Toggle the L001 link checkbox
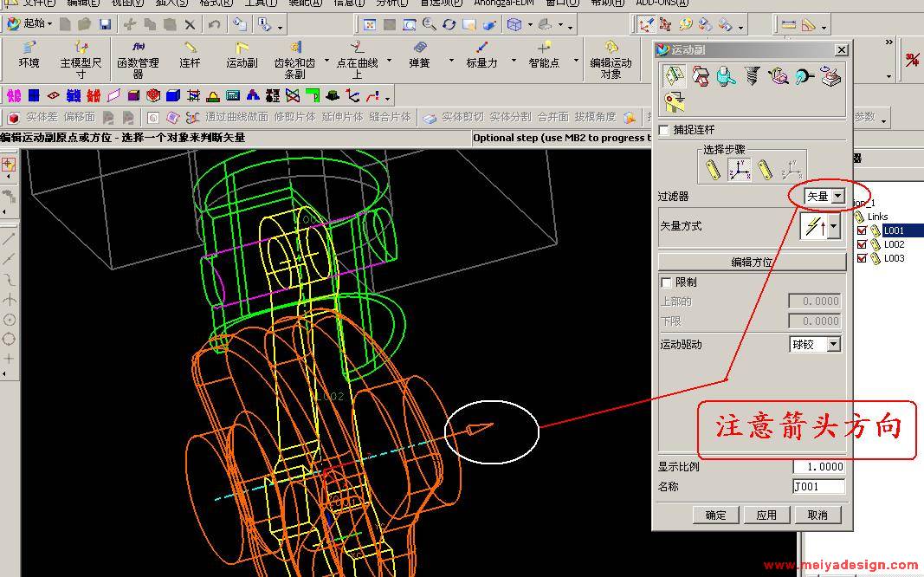 tap(862, 230)
